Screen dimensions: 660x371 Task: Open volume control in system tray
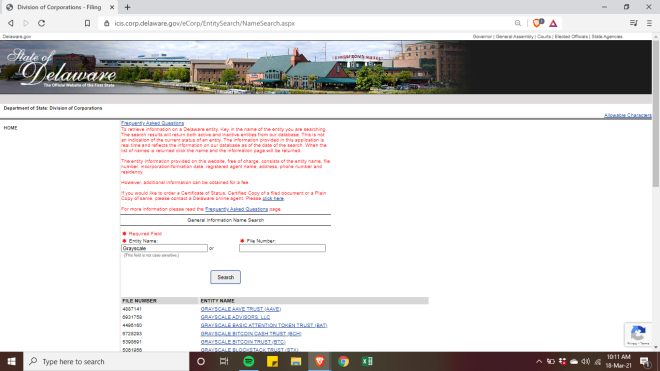click(x=585, y=362)
